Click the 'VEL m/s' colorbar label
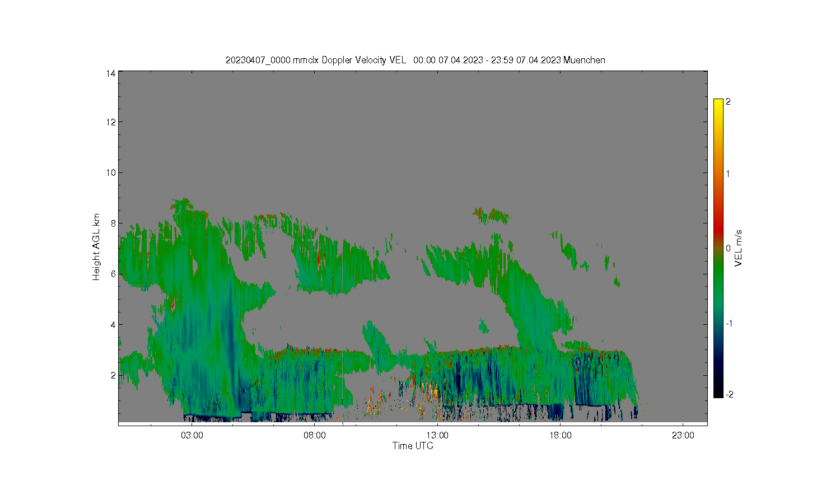Image resolution: width=840 pixels, height=504 pixels. point(739,248)
